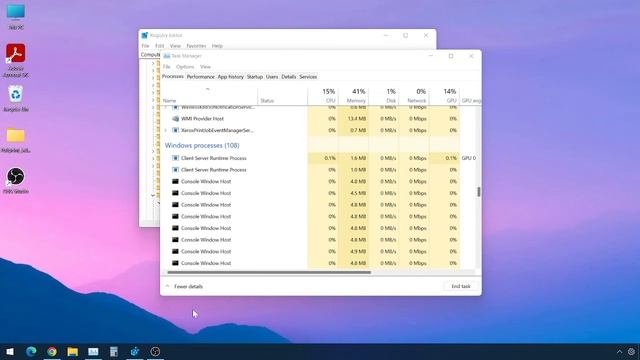The height and width of the screenshot is (360, 640).
Task: Switch to the Details tab
Action: tap(289, 77)
